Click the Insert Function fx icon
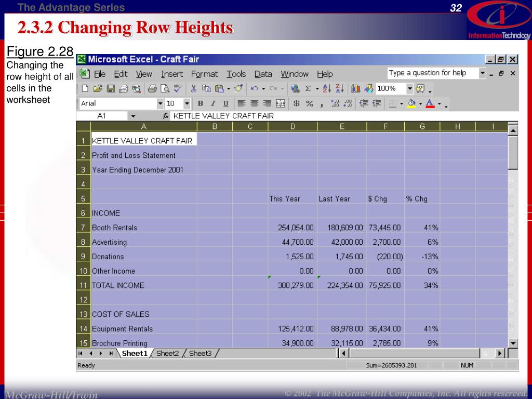 tap(166, 116)
